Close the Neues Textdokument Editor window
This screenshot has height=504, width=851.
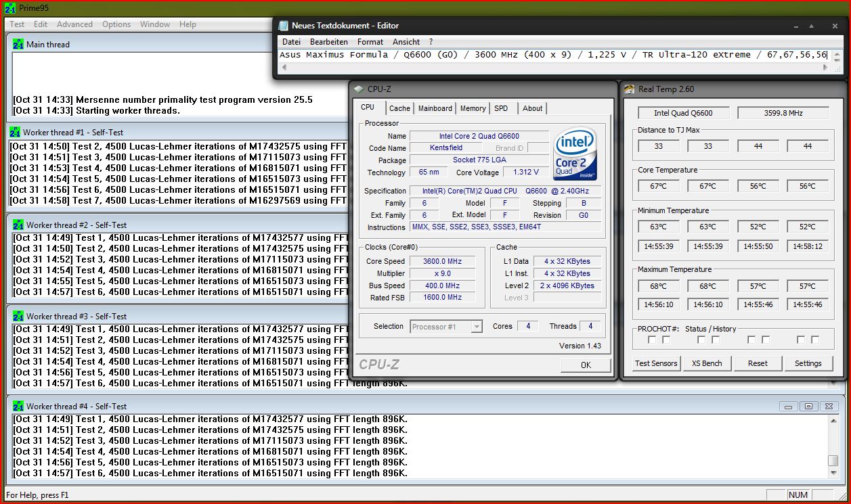click(835, 26)
